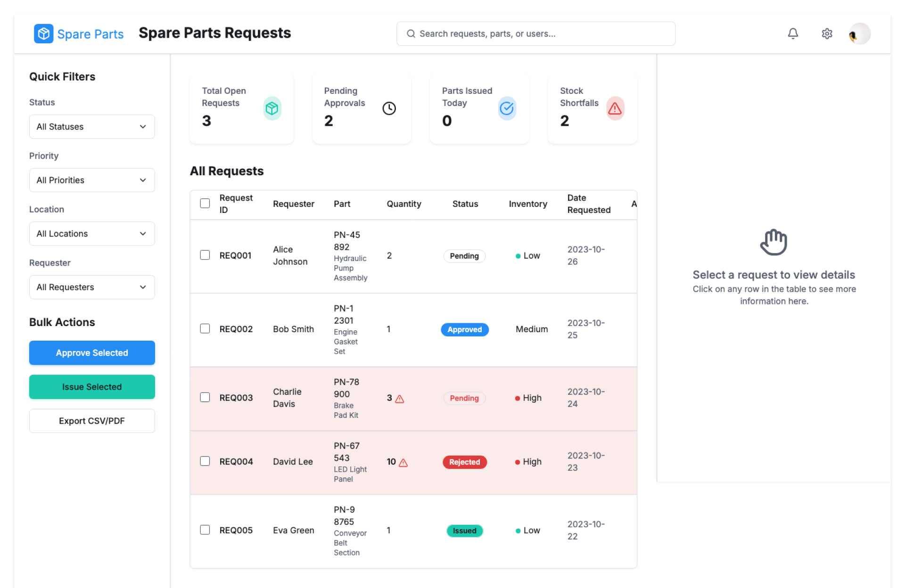Sort by the Date Requested column header
Image resolution: width=905 pixels, height=588 pixels.
tap(588, 204)
